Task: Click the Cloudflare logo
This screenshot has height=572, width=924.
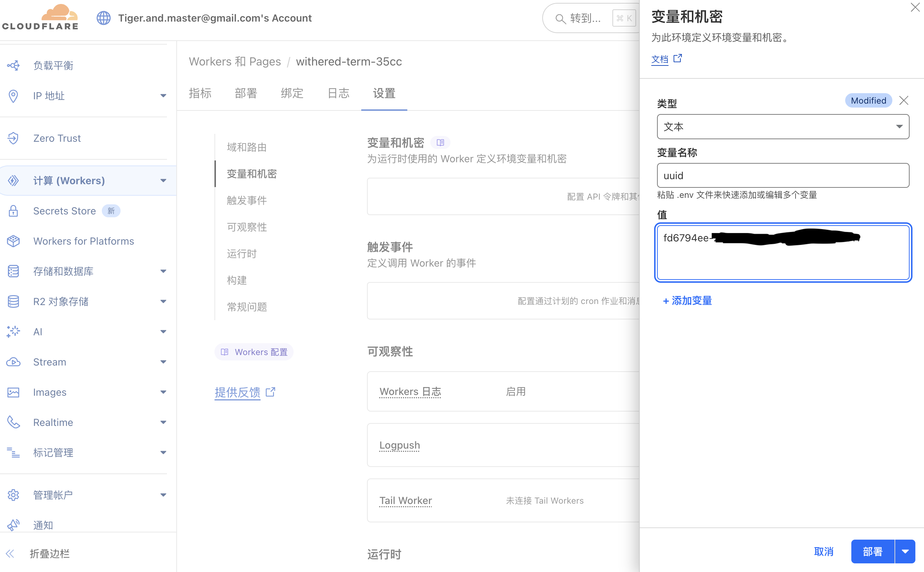Action: 40,17
